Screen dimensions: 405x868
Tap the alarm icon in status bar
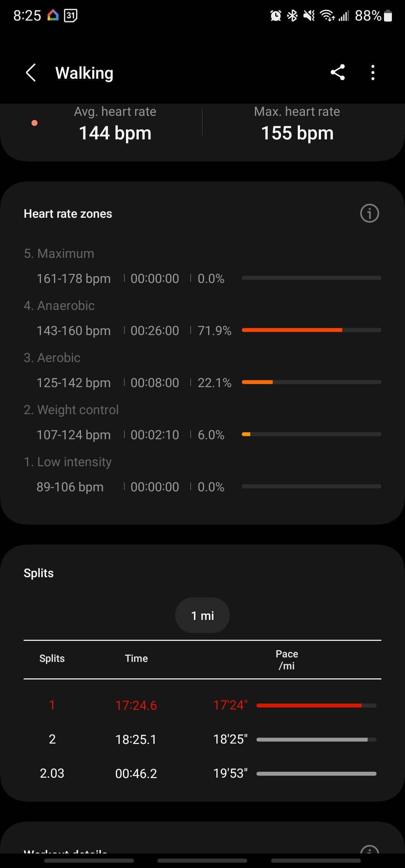[x=276, y=16]
